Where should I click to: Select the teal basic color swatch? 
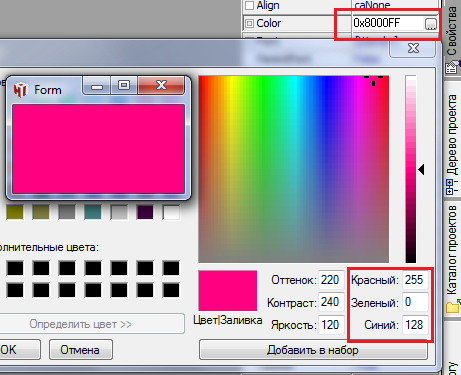pyautogui.click(x=93, y=212)
